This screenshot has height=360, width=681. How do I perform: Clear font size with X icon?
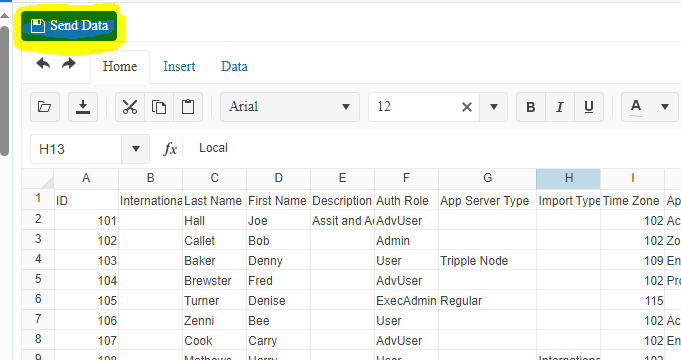click(467, 107)
